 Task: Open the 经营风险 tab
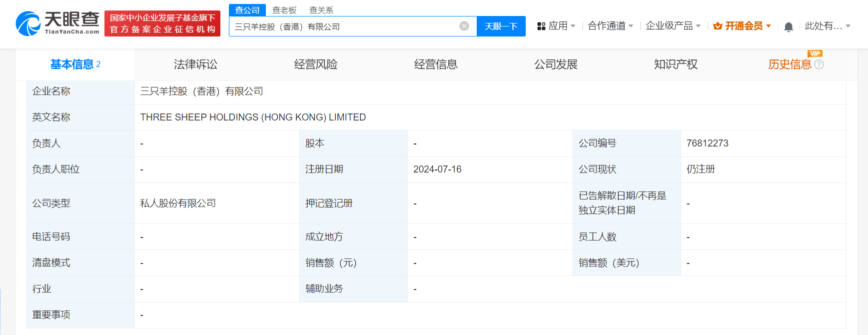click(315, 64)
